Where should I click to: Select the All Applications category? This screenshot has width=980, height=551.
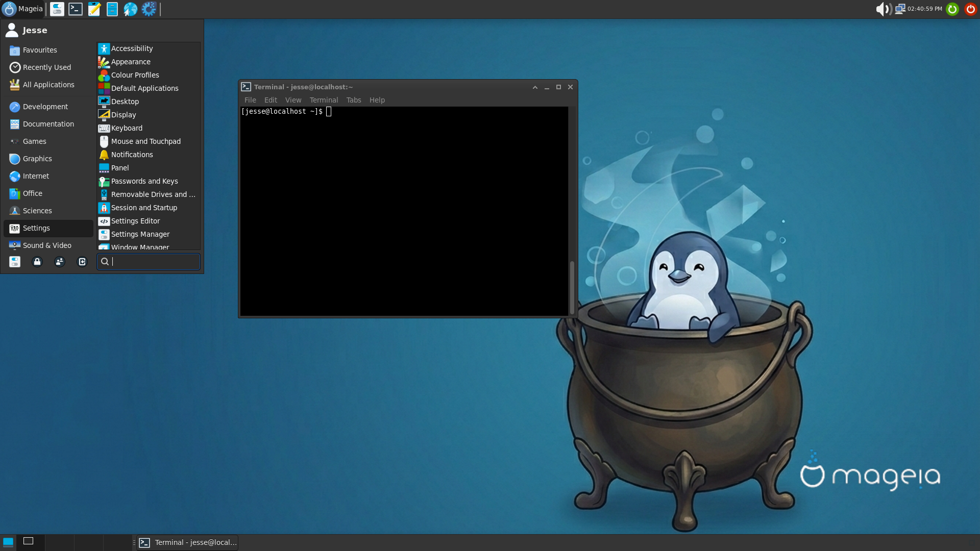point(48,85)
